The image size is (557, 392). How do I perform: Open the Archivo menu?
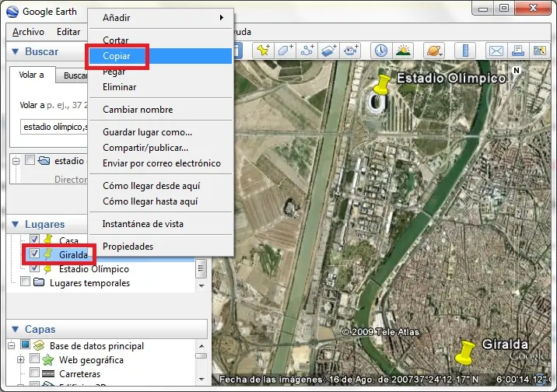[x=28, y=32]
